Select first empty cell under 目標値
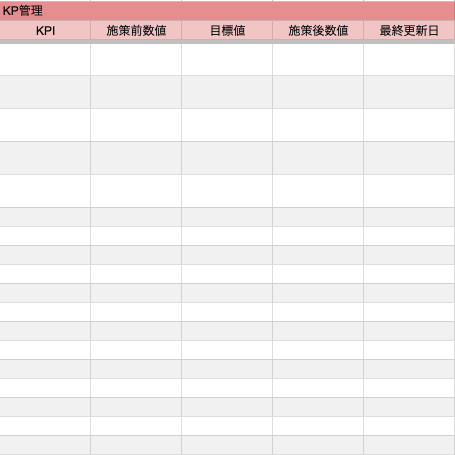The image size is (455, 455). (227, 60)
